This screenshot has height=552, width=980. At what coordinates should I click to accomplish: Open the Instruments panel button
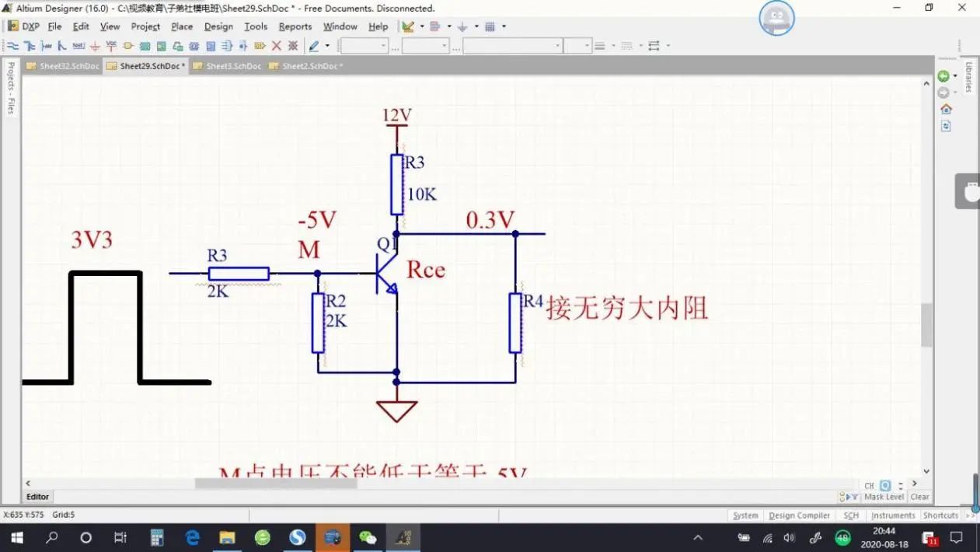(x=893, y=515)
